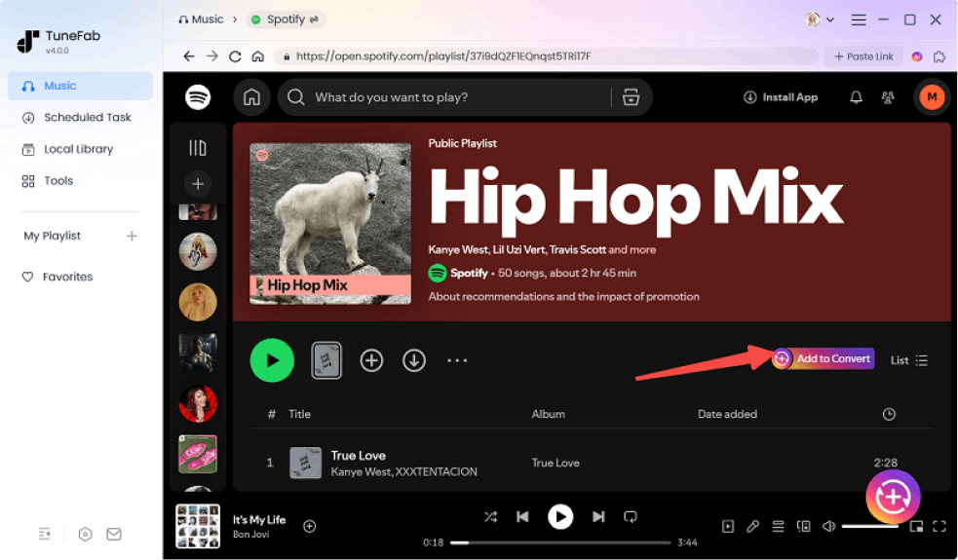958x560 pixels.
Task: Open more options for Hip Hop Mix
Action: 457,360
